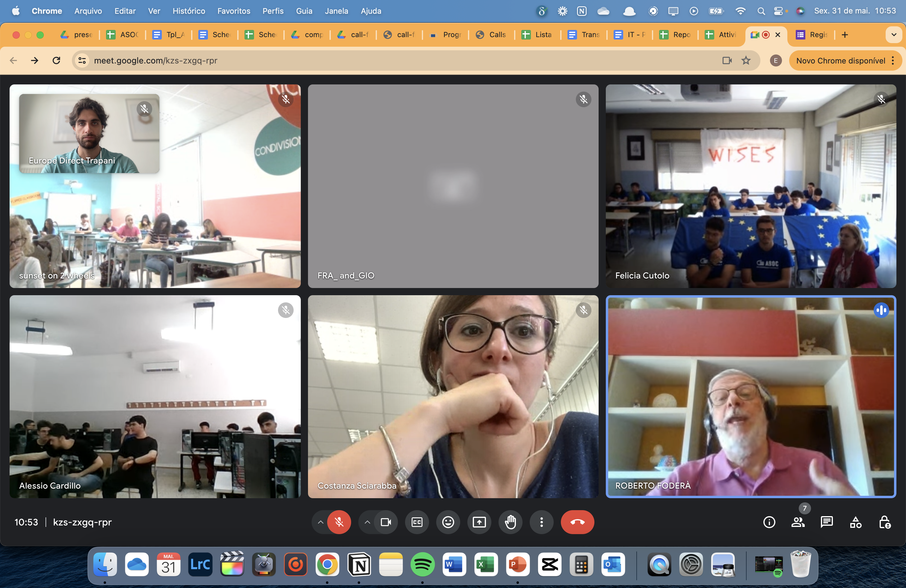Click the present screen button

[x=479, y=522]
